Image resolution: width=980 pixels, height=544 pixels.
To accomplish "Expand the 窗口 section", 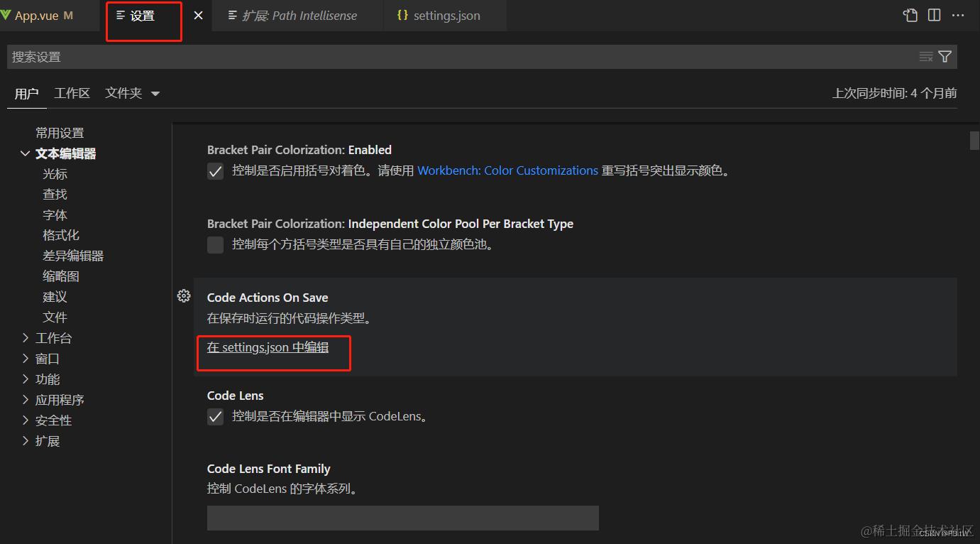I will click(x=26, y=359).
